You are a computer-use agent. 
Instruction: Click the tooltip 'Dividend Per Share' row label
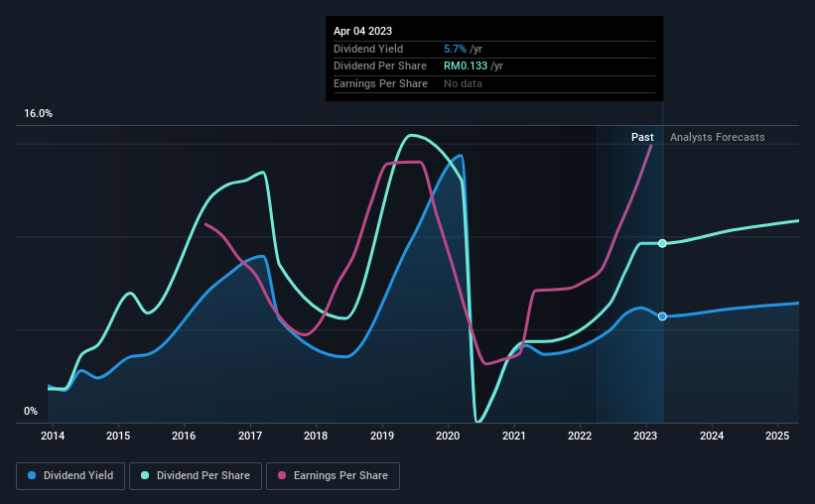(x=380, y=66)
